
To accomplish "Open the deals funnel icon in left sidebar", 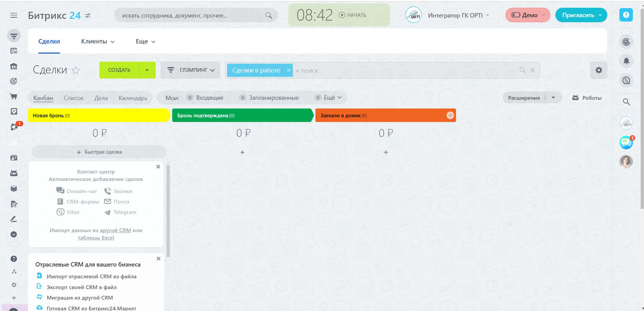I will point(14,36).
